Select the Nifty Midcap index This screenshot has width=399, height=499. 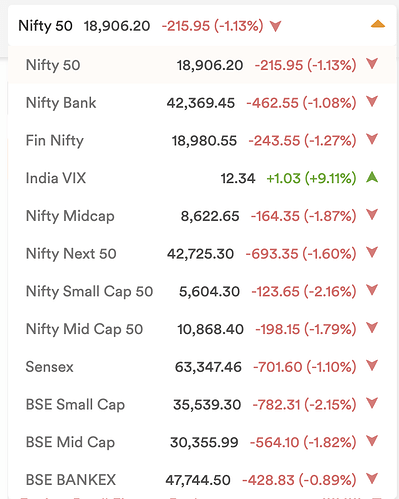pyautogui.click(x=202, y=216)
